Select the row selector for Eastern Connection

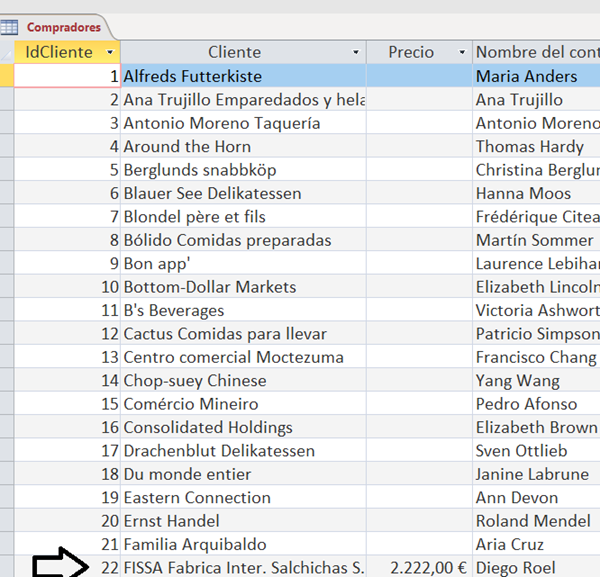(x=7, y=497)
